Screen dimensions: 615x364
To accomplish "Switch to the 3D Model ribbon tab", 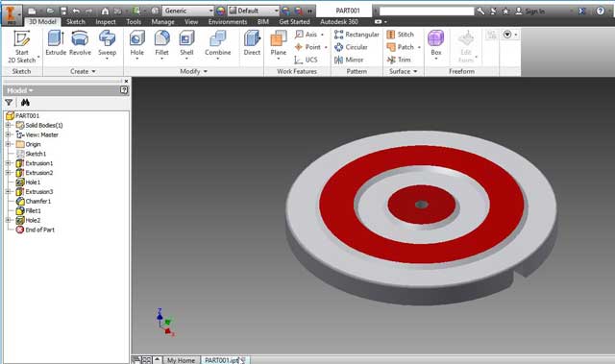I will tap(42, 21).
